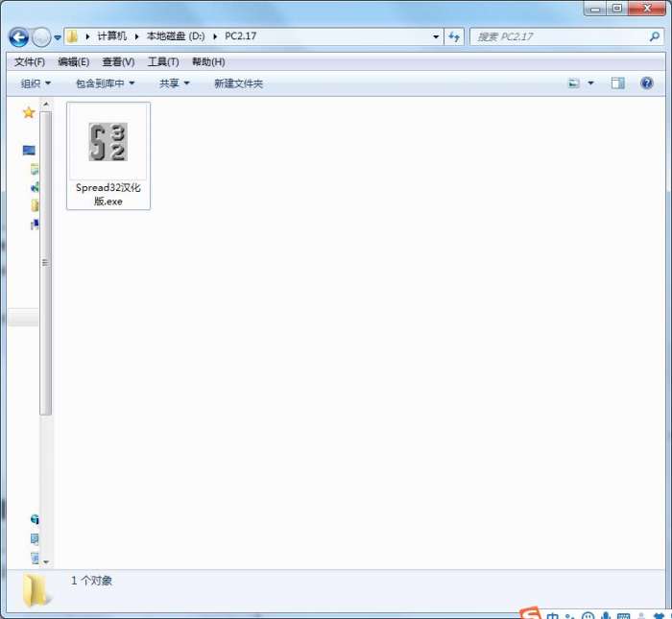This screenshot has width=672, height=619.
Task: Click the navigation pane scrollbar thumb
Action: pyautogui.click(x=46, y=263)
